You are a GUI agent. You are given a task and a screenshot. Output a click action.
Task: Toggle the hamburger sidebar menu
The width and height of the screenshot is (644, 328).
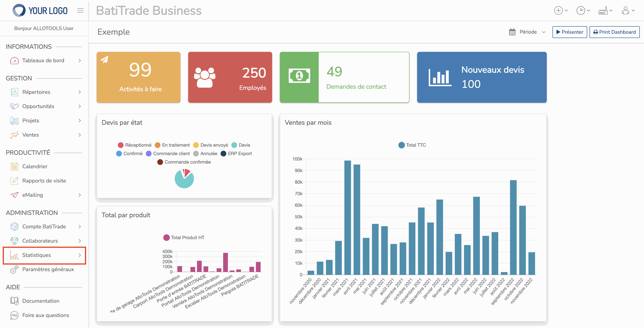80,11
